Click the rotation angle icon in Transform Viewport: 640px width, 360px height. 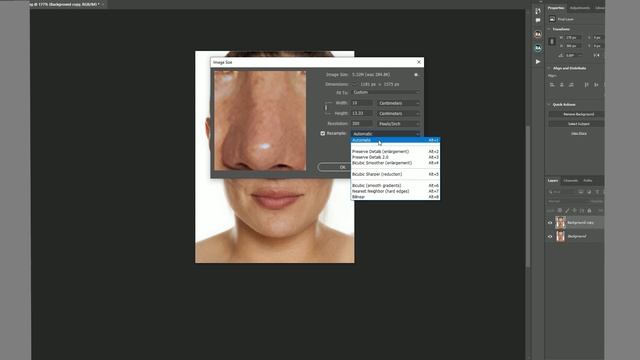click(561, 56)
